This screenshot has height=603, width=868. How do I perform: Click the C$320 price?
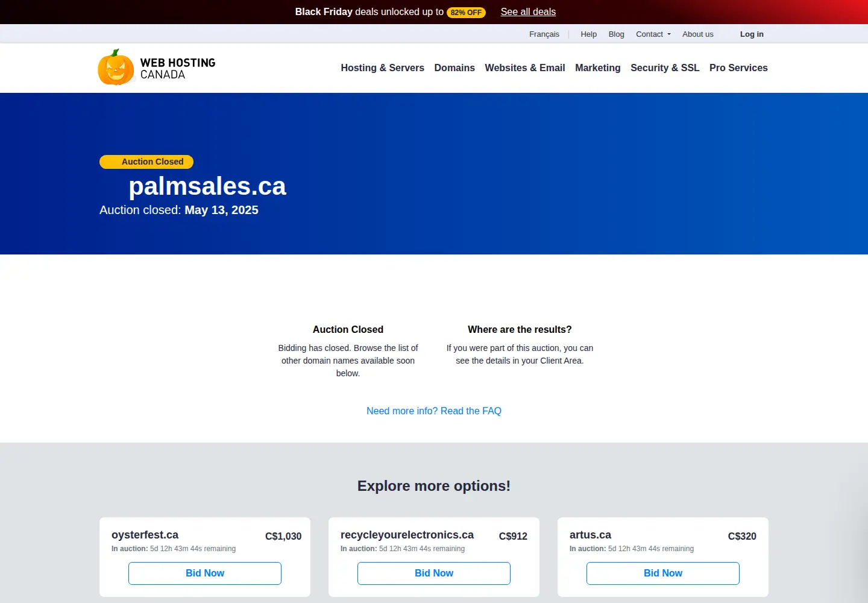point(742,536)
